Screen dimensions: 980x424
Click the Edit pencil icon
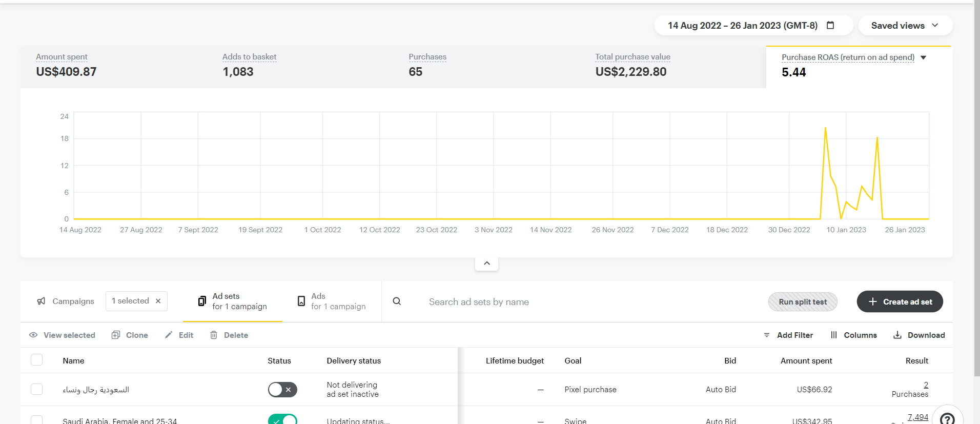(169, 335)
